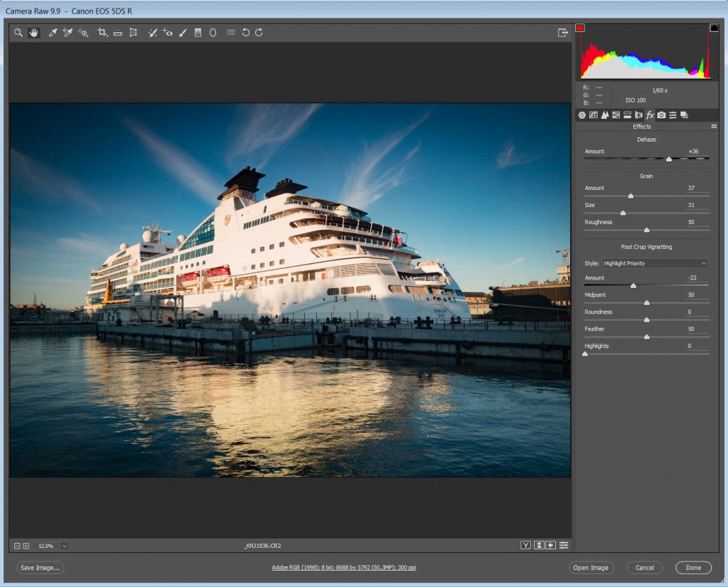Rotate image 90 degrees clockwise
Viewport: 728px width, 587px height.
[x=259, y=33]
